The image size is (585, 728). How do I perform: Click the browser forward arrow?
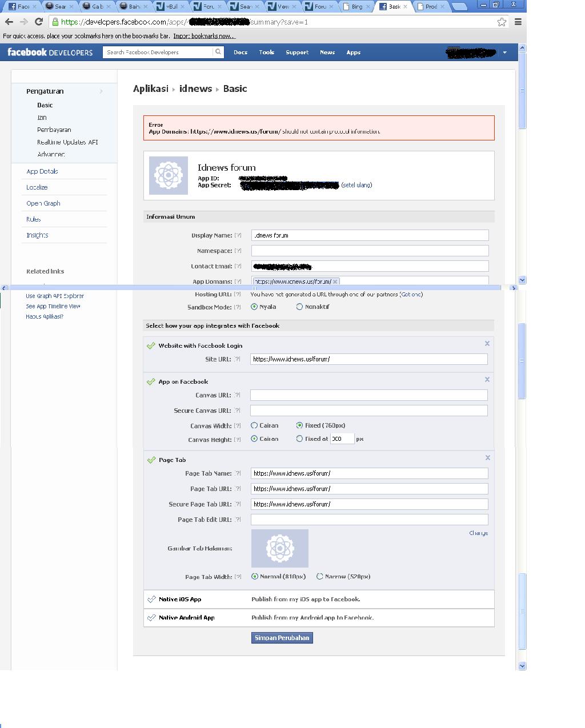(23, 22)
